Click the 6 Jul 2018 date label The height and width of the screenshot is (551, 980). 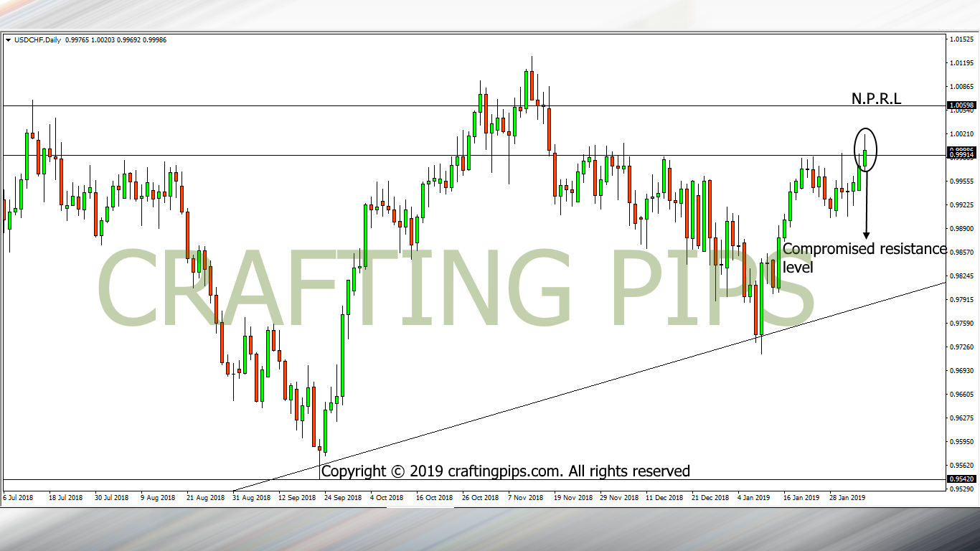pyautogui.click(x=18, y=497)
